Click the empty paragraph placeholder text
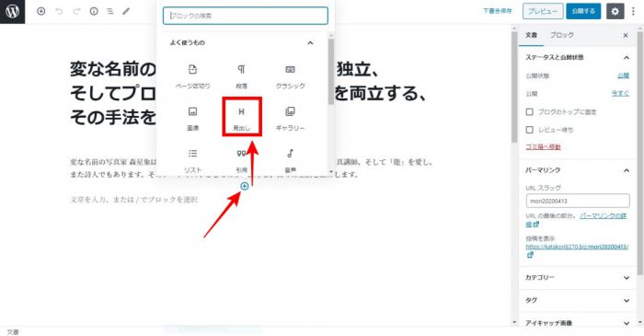This screenshot has width=644, height=336. pos(134,200)
